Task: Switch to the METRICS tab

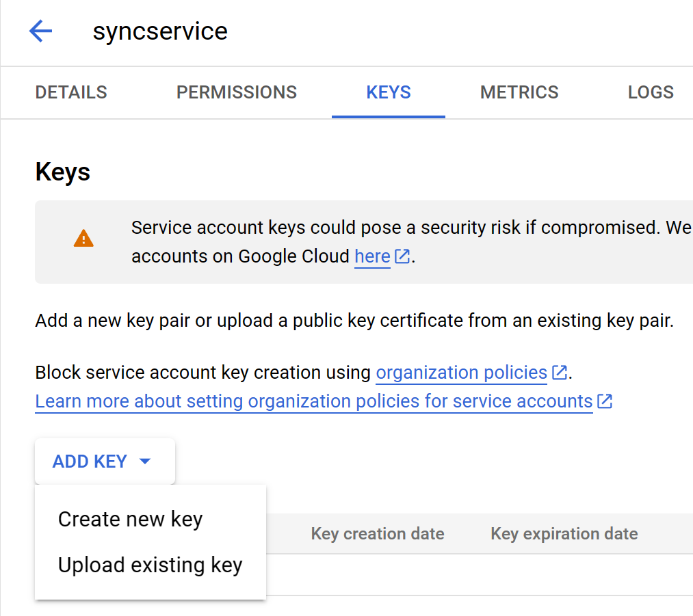Action: 519,92
